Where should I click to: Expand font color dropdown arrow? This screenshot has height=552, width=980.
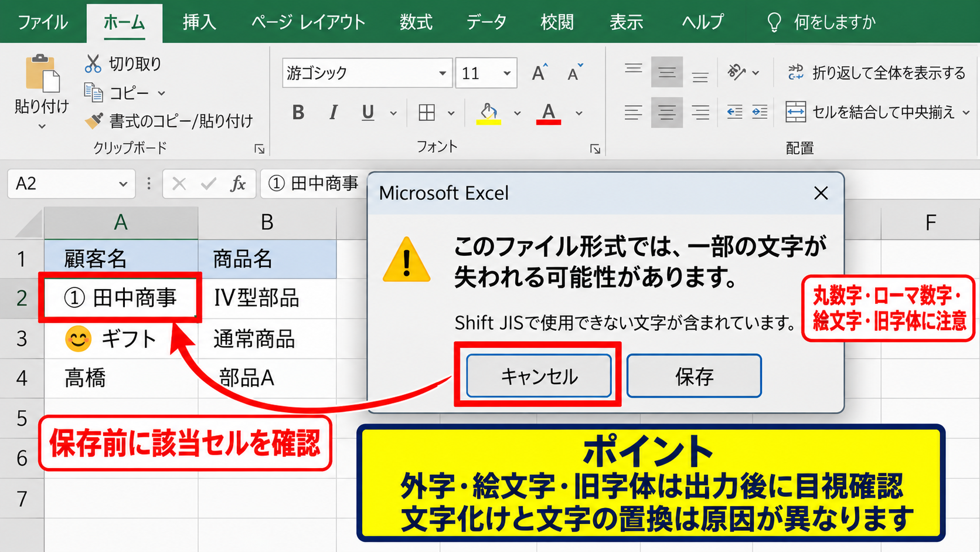point(579,113)
